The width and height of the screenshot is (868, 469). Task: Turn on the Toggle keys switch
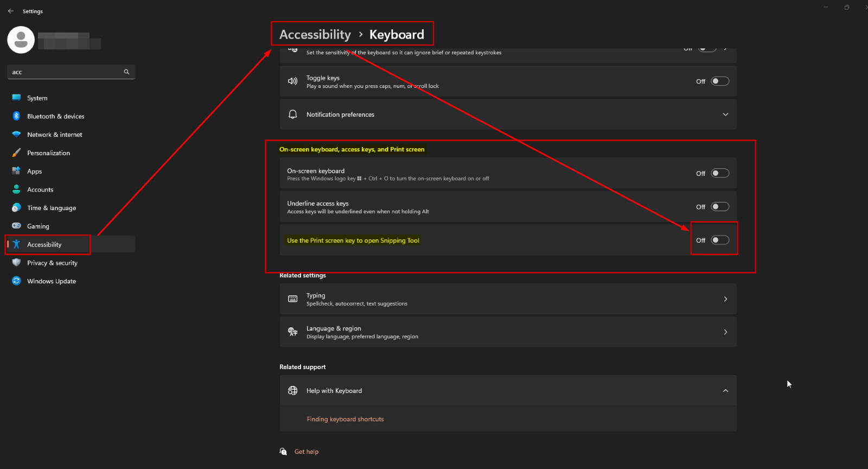coord(720,81)
